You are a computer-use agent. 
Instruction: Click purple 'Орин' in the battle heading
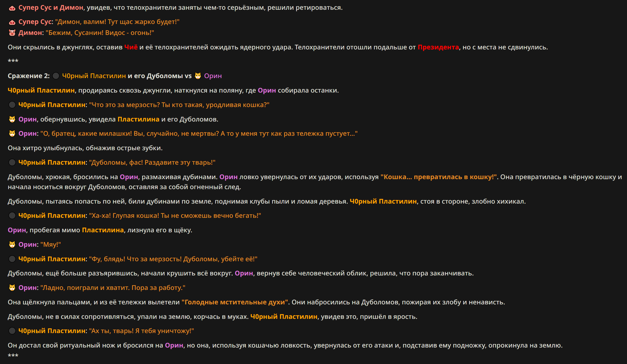click(x=213, y=76)
